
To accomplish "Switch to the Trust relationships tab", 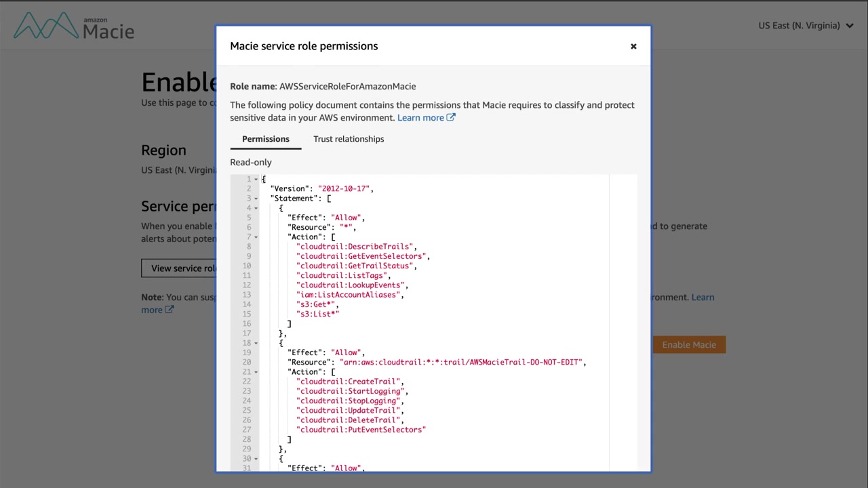I will [x=349, y=139].
